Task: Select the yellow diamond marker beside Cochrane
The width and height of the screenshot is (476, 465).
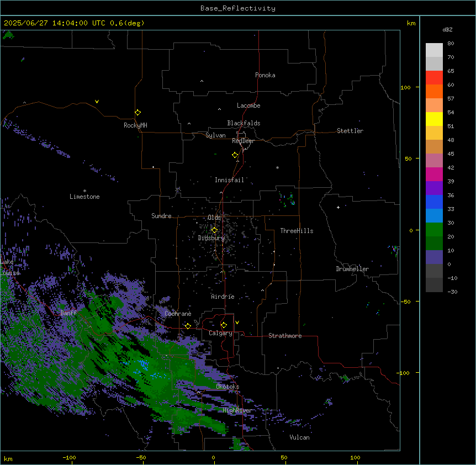Action: coord(188,326)
